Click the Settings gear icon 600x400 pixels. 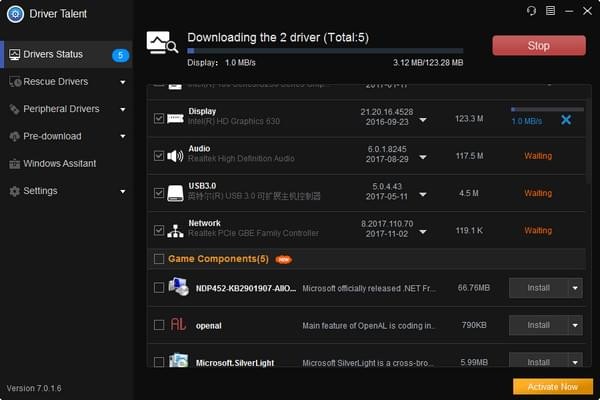[15, 191]
